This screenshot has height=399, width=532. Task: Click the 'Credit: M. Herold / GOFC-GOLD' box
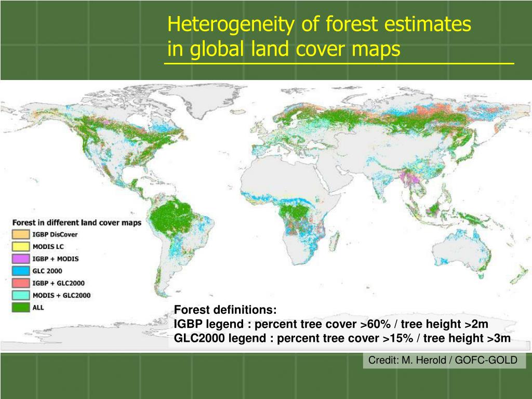[x=445, y=360]
